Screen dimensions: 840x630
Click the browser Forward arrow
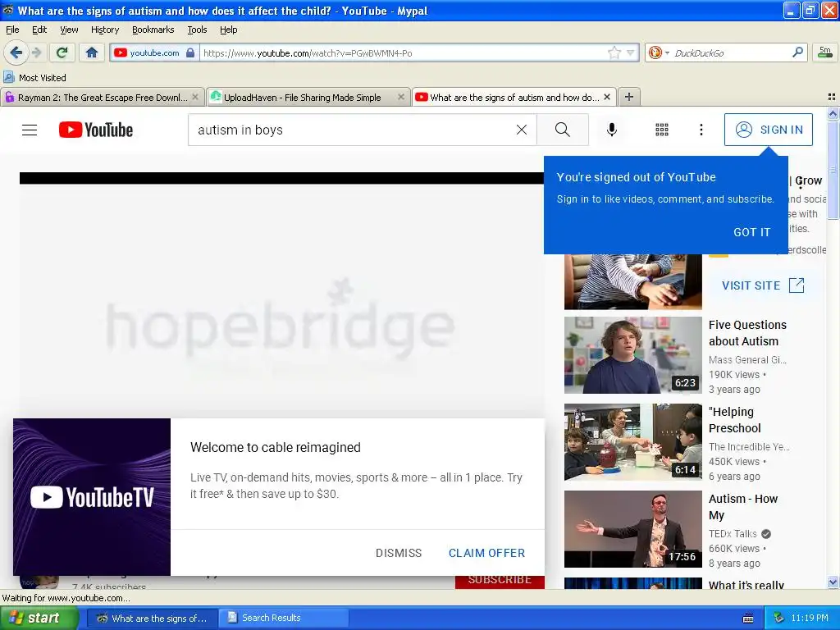tap(36, 52)
